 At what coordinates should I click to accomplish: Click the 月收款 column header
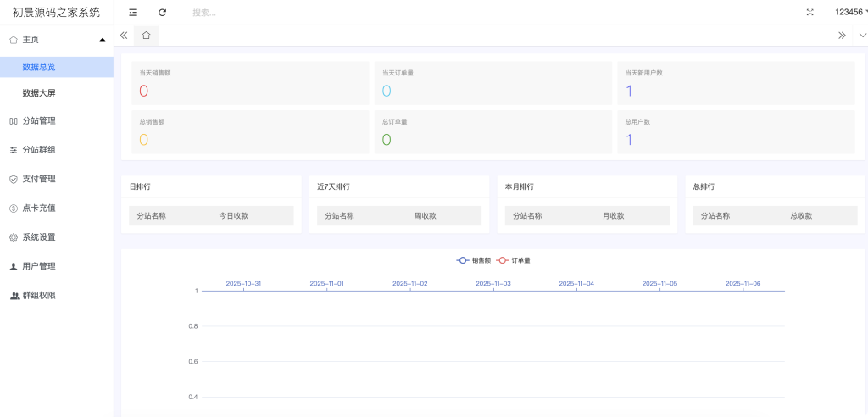point(614,216)
